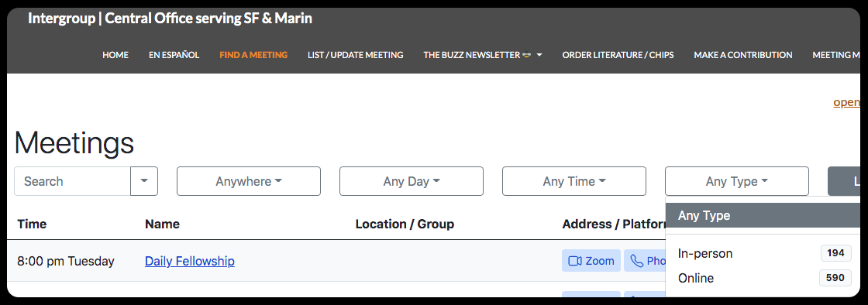This screenshot has height=305, width=868.
Task: Choose In-person meeting type option
Action: coord(763,254)
